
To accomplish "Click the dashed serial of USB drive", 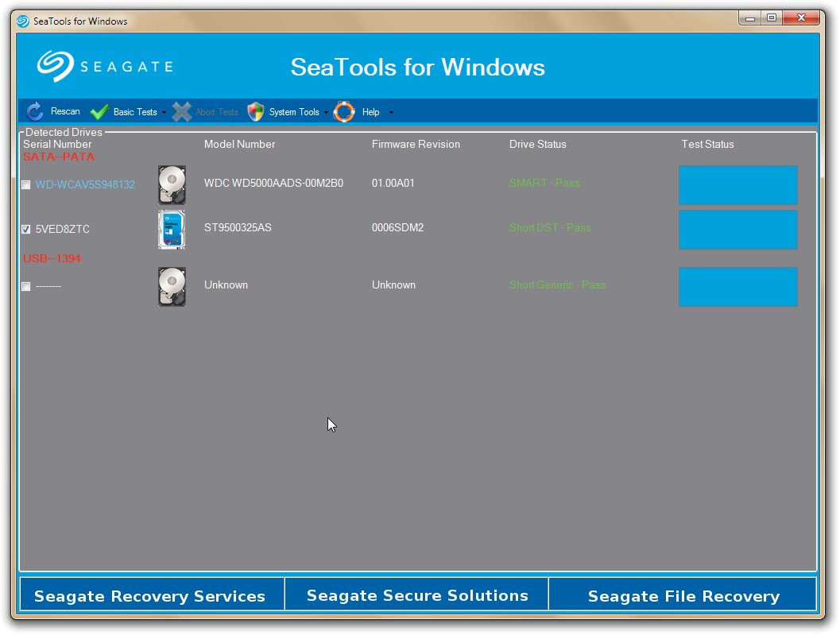I will (48, 287).
